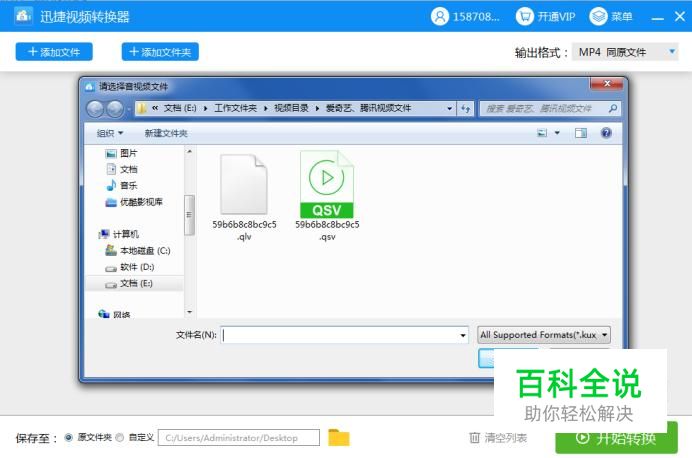Expand the address bar dropdown arrow
Image resolution: width=692 pixels, height=458 pixels.
(449, 109)
